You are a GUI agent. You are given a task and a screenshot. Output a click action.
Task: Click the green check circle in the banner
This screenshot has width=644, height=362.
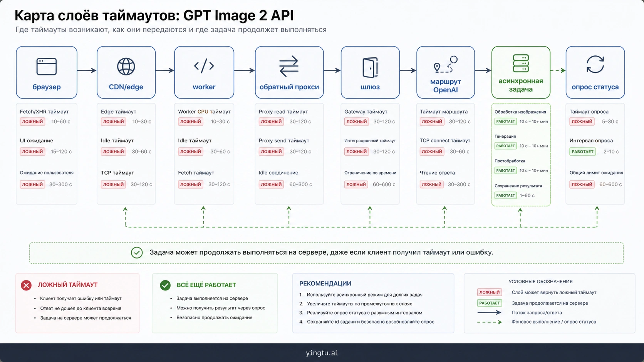click(x=137, y=252)
